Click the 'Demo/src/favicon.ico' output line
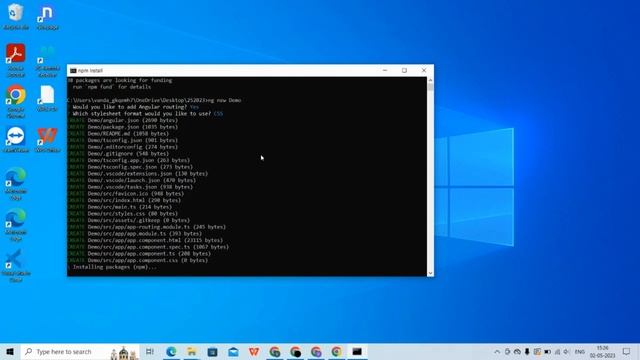 coord(126,194)
